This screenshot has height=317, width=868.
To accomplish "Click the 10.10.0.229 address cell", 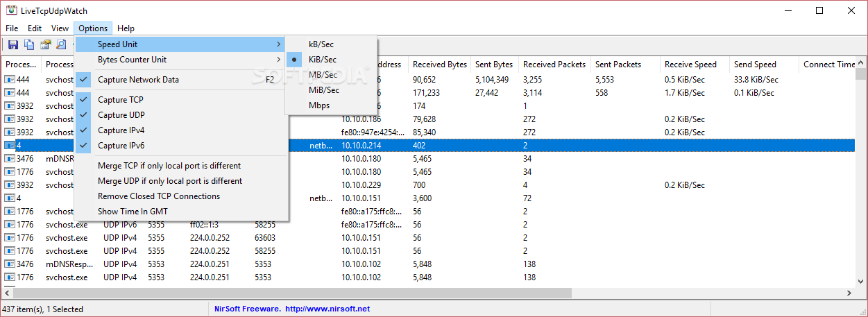I will (361, 185).
